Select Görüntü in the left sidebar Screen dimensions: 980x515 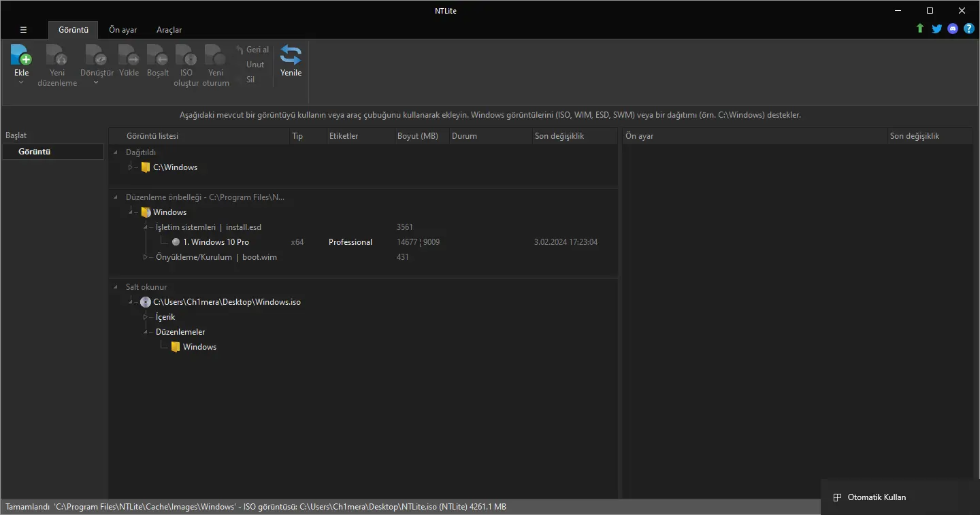pyautogui.click(x=53, y=152)
